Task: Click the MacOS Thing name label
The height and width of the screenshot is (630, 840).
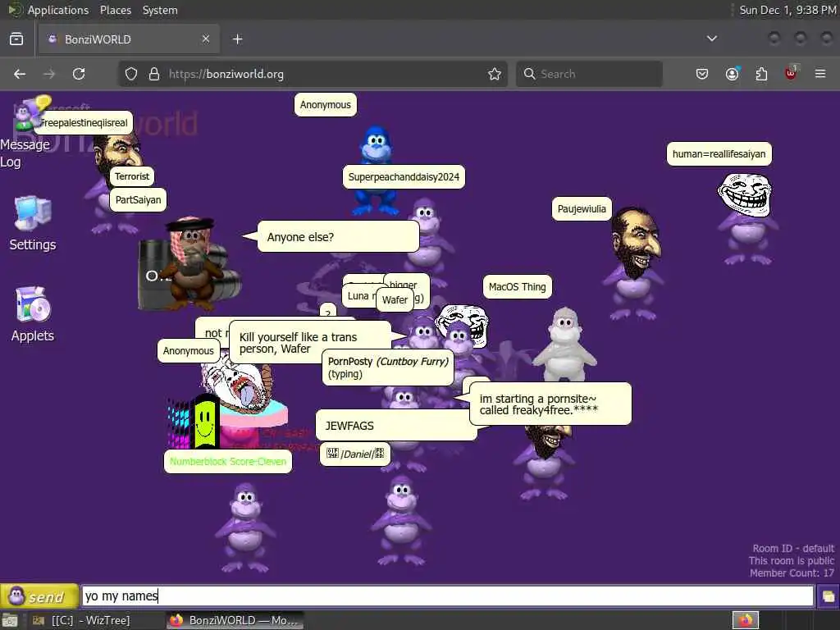Action: point(517,286)
